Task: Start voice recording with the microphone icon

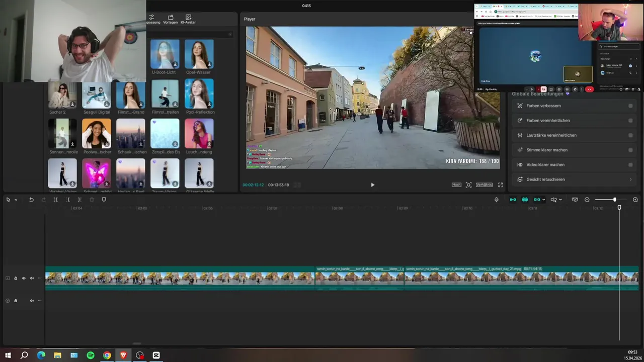Action: pos(496,200)
